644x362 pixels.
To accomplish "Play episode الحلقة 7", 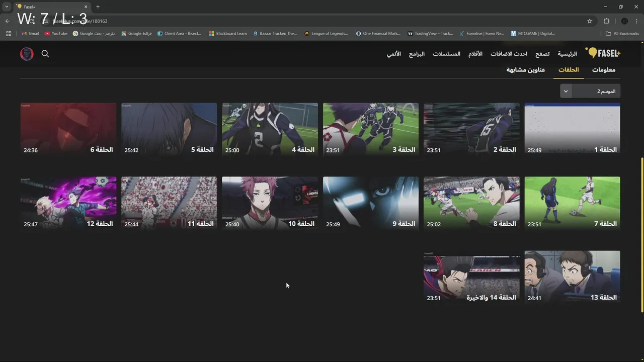I will tap(573, 203).
